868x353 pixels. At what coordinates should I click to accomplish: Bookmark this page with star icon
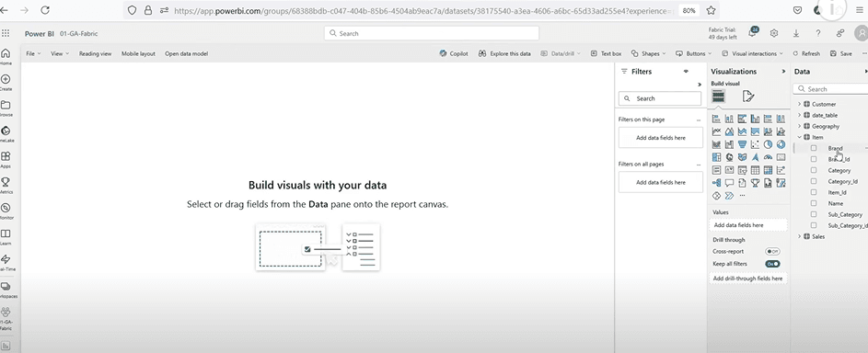(x=711, y=10)
